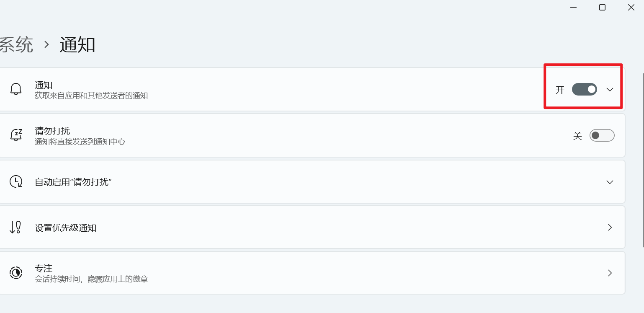Open the 专注 settings row text
Image resolution: width=644 pixels, height=313 pixels.
44,268
